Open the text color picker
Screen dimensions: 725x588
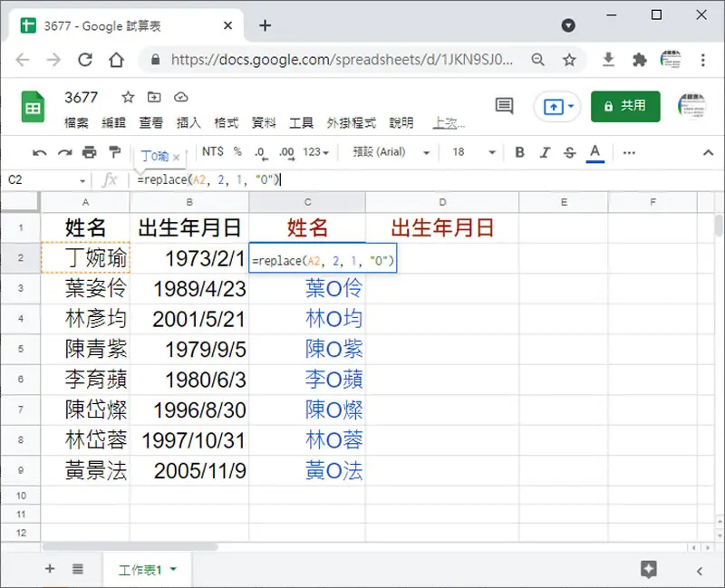click(595, 152)
